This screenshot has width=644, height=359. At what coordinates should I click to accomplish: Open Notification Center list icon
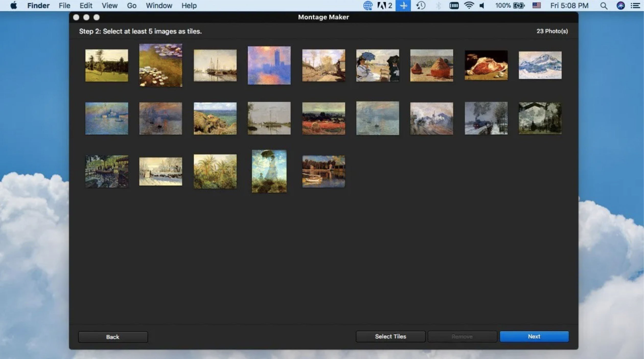pyautogui.click(x=635, y=6)
